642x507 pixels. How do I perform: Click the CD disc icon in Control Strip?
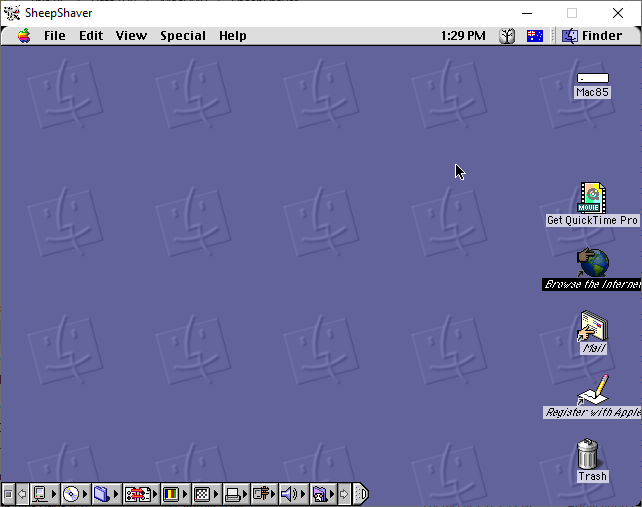point(71,494)
